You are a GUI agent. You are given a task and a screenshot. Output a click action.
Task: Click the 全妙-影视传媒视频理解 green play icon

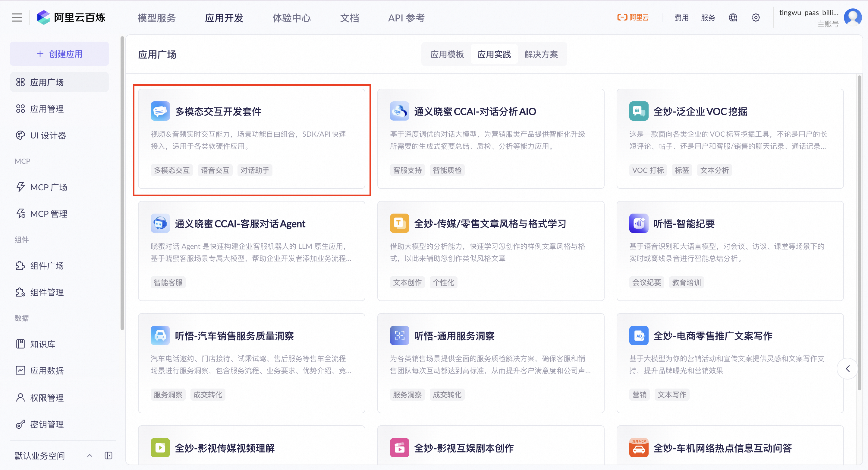(160, 447)
